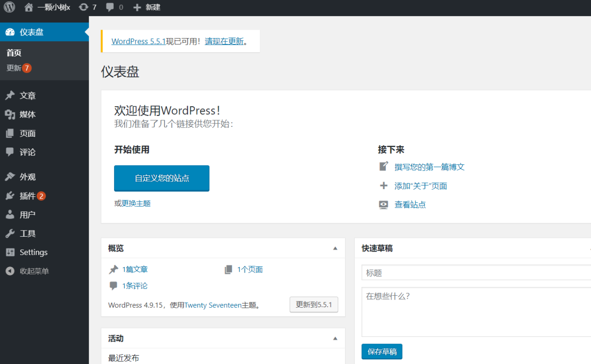Viewport: 591px width, 364px height.
Task: Open the 1条评论 link
Action: [x=135, y=286]
